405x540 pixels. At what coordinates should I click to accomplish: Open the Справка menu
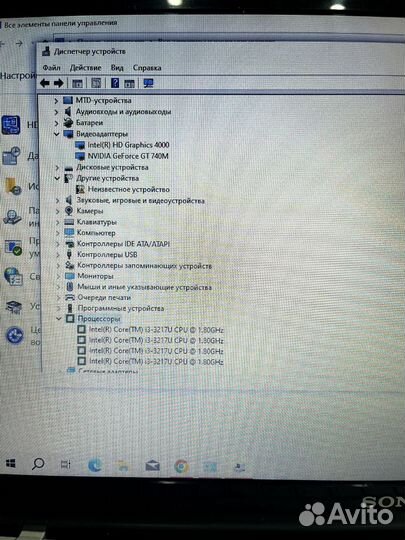pos(147,68)
